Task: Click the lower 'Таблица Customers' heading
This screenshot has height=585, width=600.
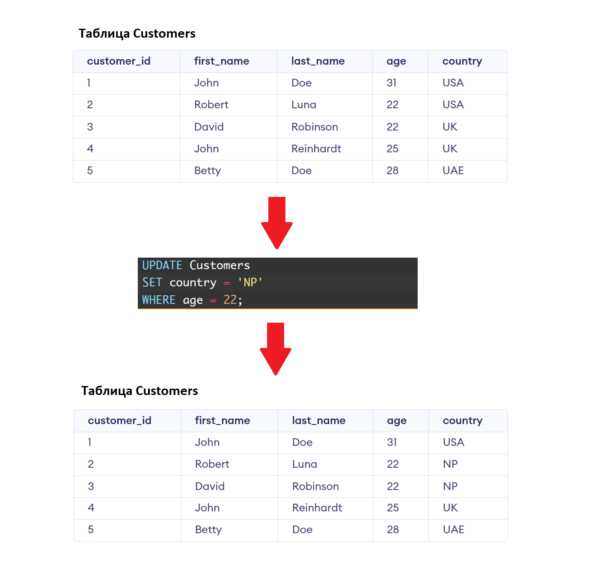Action: pos(139,391)
